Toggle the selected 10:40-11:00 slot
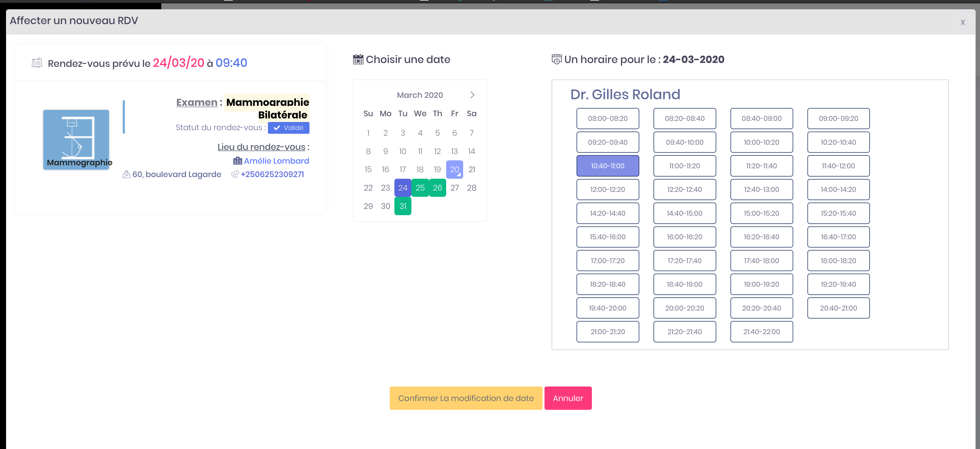Viewport: 980px width, 449px height. pos(607,166)
